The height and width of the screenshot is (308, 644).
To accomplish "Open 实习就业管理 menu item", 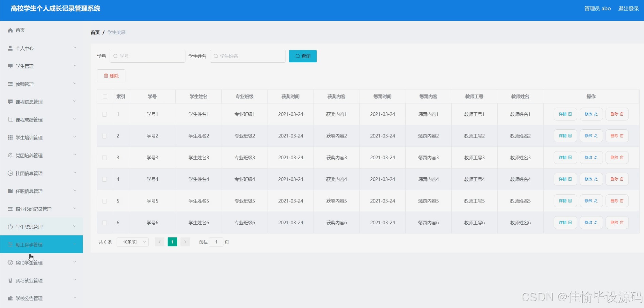I will tap(42, 280).
